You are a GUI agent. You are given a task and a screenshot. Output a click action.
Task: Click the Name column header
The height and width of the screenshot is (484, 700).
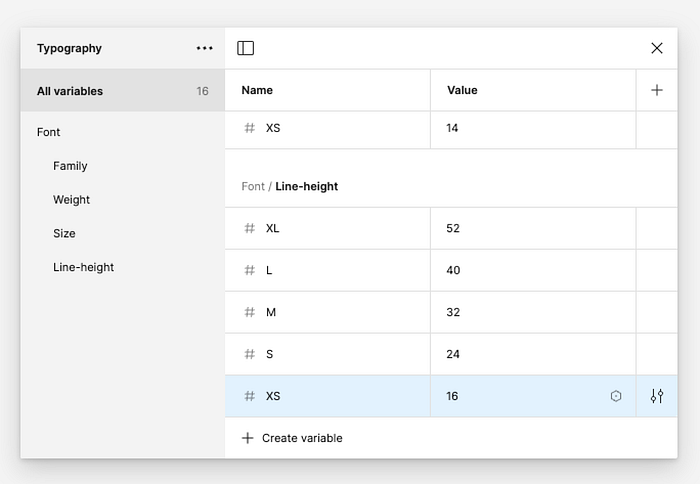click(x=257, y=90)
